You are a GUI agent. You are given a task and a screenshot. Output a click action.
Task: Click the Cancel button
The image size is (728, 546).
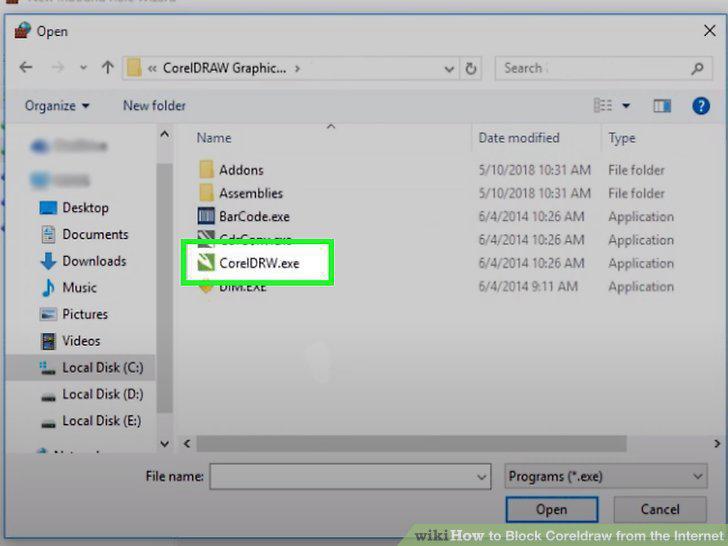point(660,509)
